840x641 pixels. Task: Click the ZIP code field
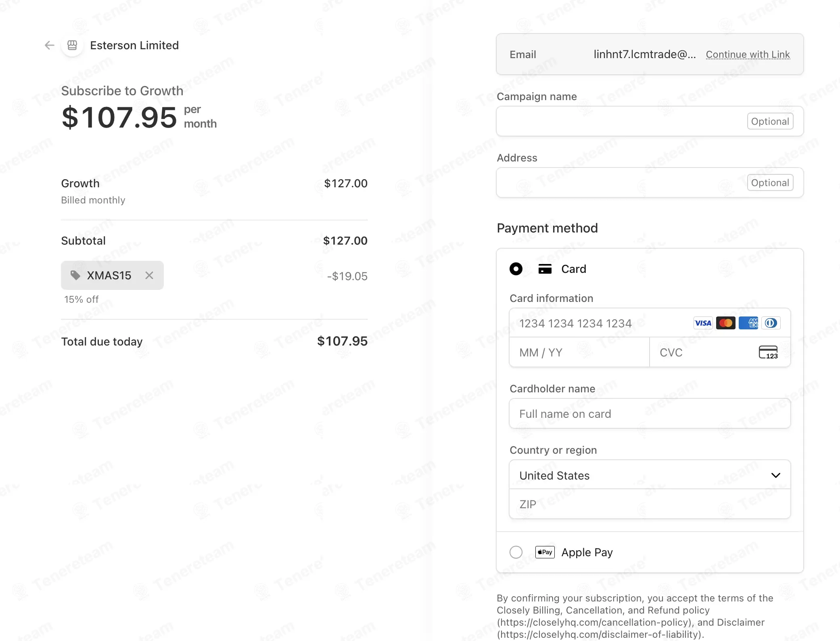click(x=650, y=504)
